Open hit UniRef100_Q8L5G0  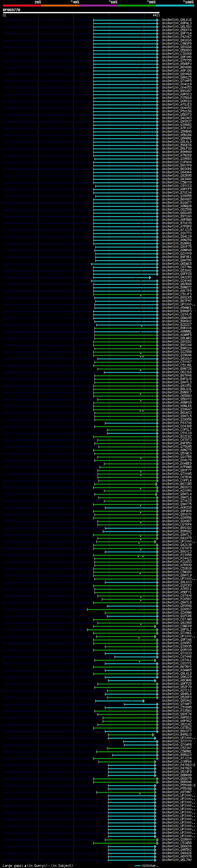(x=177, y=26)
